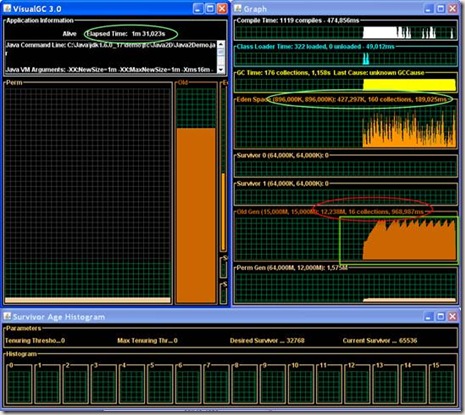Maximize the Survivor Age Histogram window
Viewport: 465px width, 415px height.
click(x=441, y=316)
